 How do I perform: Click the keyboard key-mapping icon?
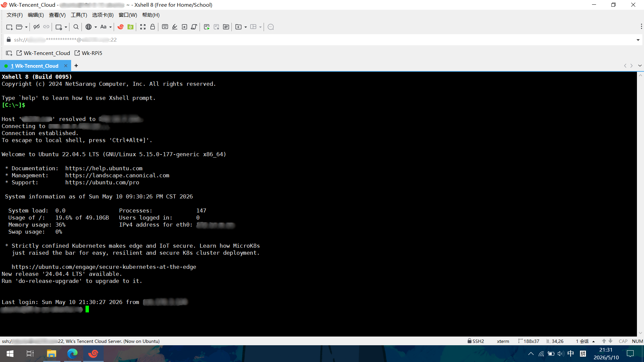point(165,27)
